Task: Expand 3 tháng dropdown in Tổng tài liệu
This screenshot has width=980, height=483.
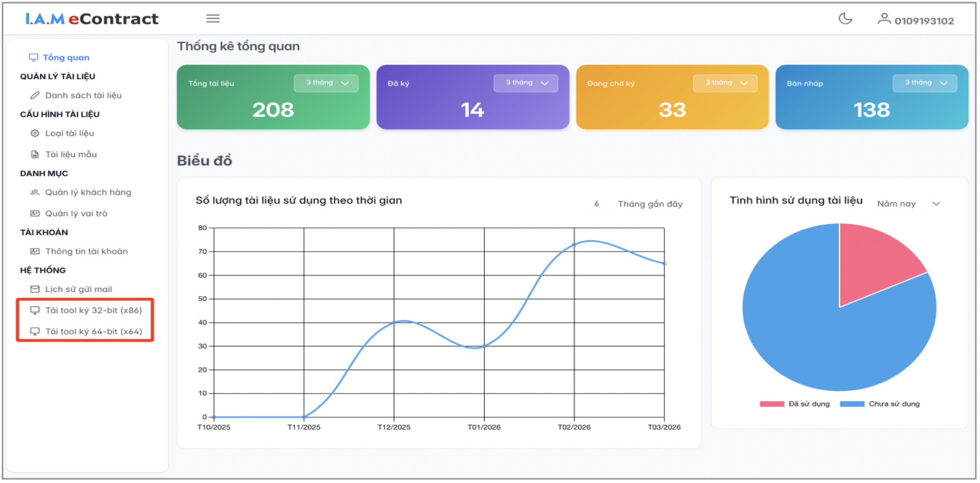Action: coord(326,83)
